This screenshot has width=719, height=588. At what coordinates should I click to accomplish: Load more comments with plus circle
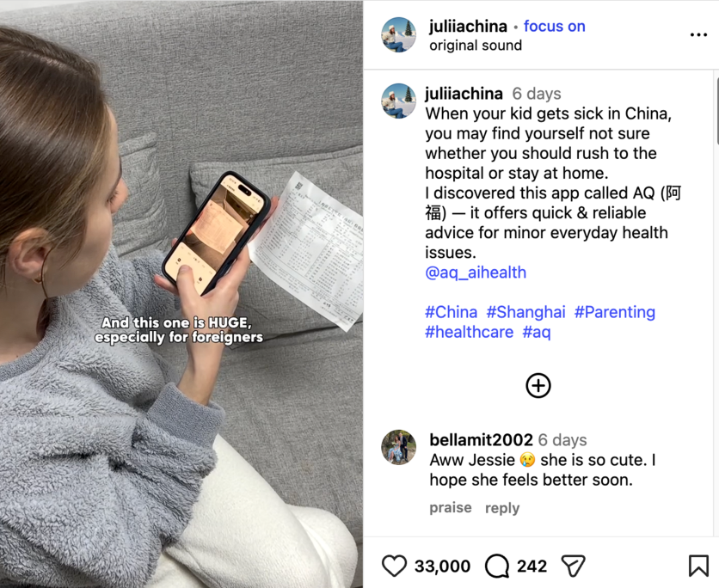click(x=538, y=385)
